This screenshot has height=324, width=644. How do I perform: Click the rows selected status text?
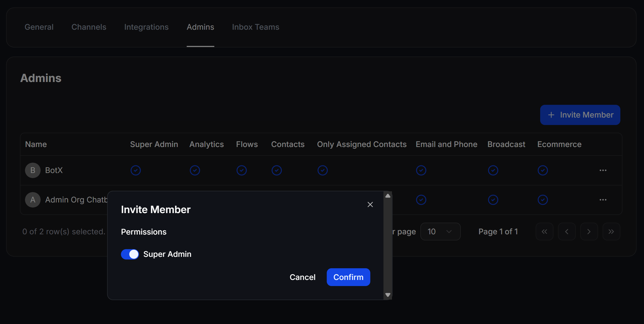(x=64, y=232)
